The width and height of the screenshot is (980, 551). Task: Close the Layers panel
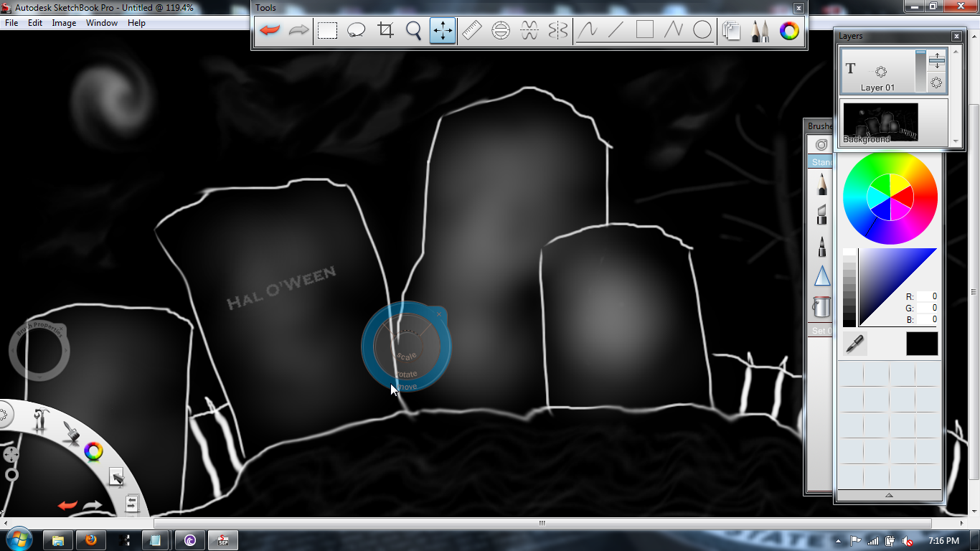(956, 36)
